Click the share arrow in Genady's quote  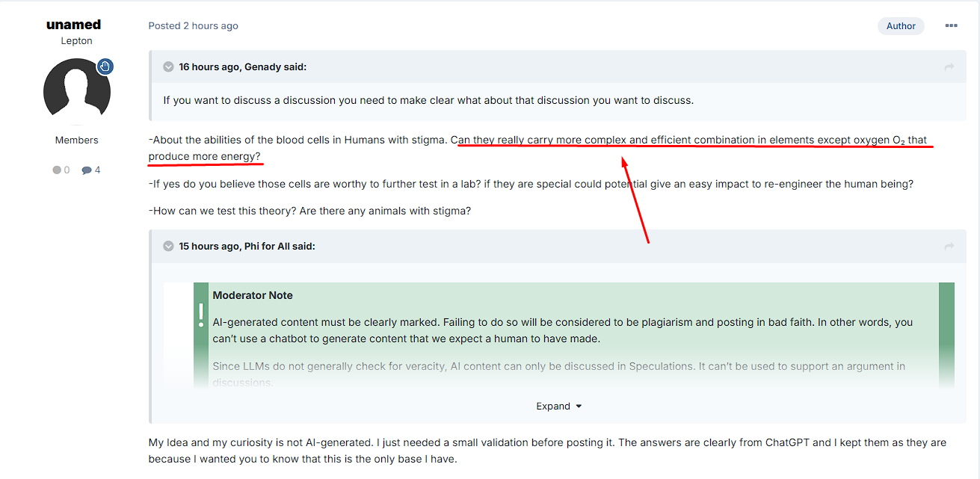pyautogui.click(x=949, y=67)
